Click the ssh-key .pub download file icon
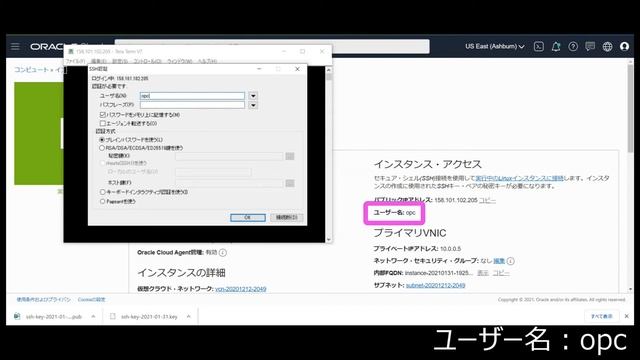640x360 pixels. click(x=17, y=316)
